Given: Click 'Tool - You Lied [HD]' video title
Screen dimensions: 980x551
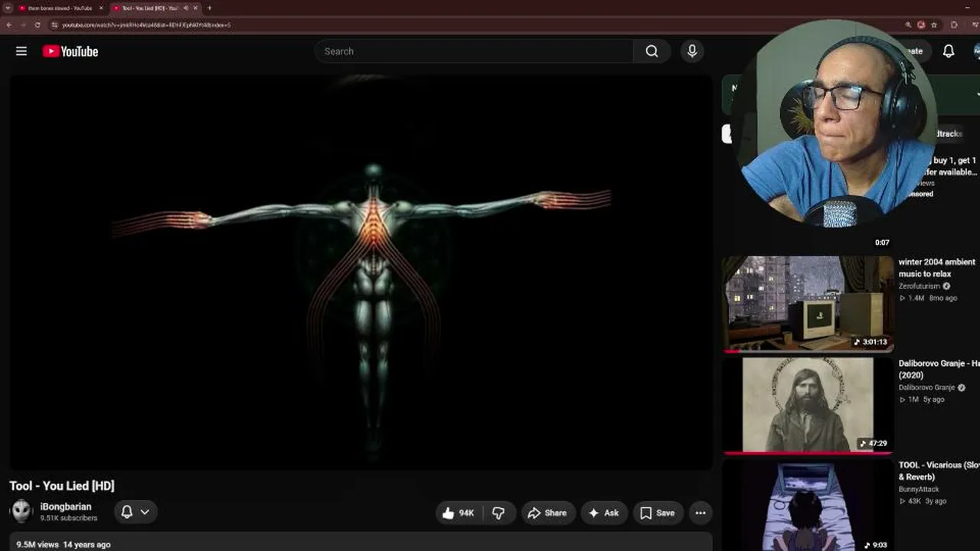Looking at the screenshot, I should click(62, 486).
